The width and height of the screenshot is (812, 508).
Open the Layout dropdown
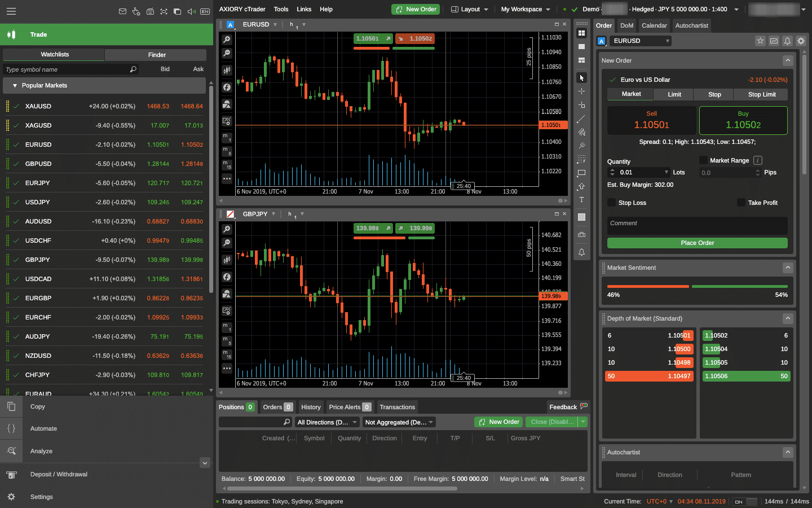(470, 10)
